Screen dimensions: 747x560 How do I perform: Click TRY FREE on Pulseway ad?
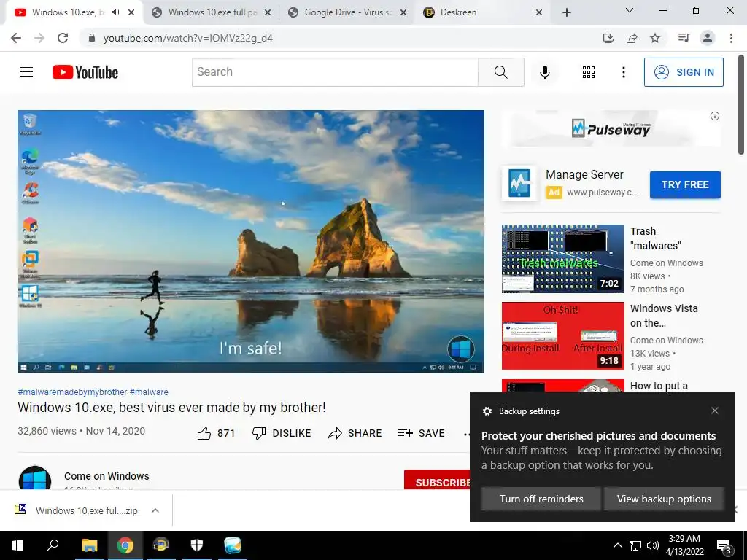point(685,184)
